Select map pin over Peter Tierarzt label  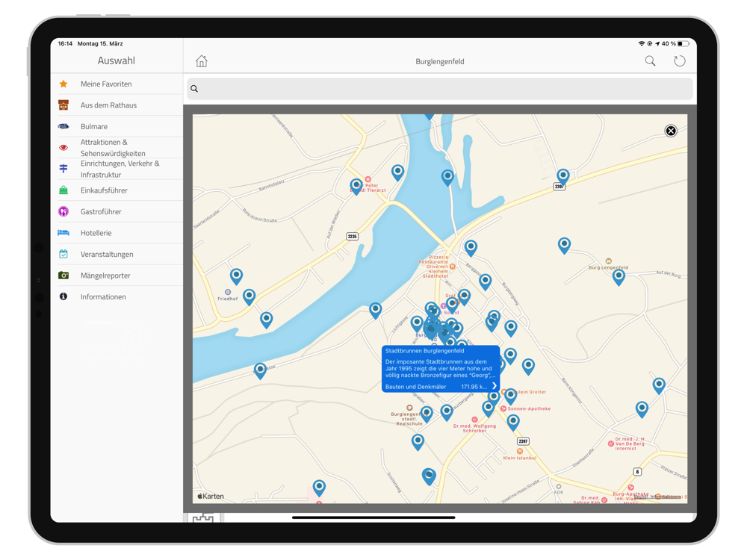[356, 186]
